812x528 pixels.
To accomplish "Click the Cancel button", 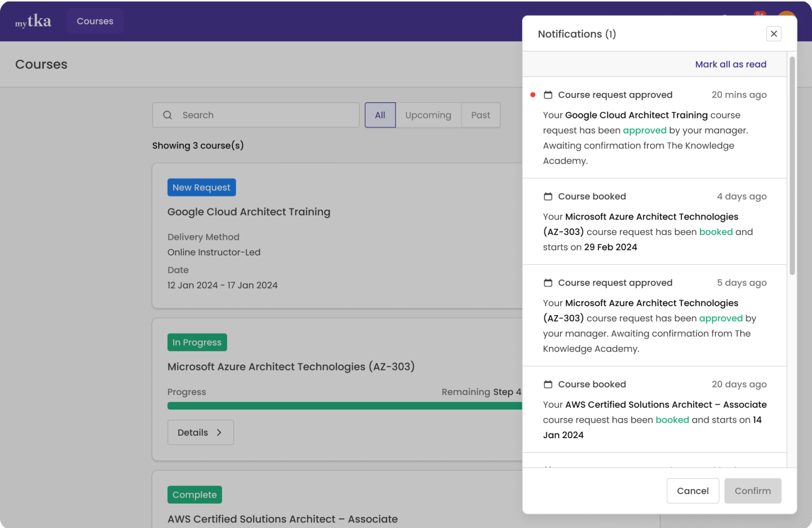I will tap(692, 490).
